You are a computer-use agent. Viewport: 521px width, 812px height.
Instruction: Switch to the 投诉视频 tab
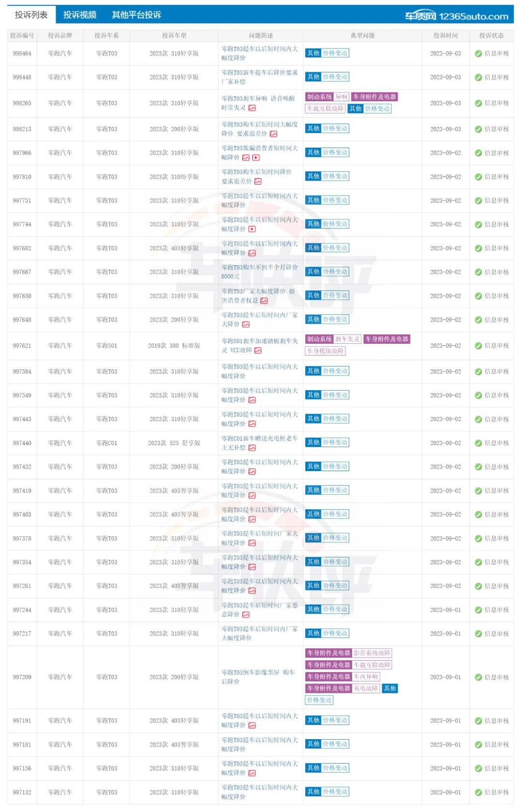(x=80, y=15)
